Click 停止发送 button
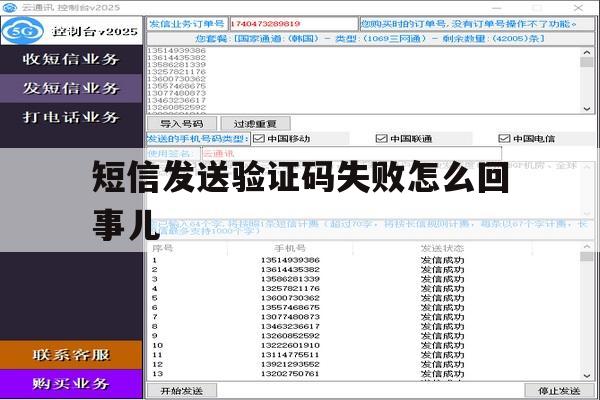The width and height of the screenshot is (600, 400). tap(559, 391)
